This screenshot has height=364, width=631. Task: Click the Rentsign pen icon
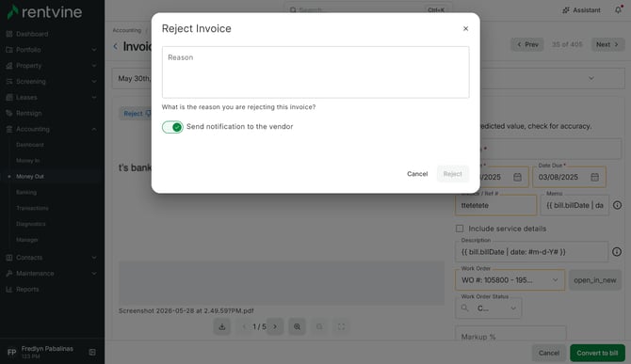click(9, 113)
